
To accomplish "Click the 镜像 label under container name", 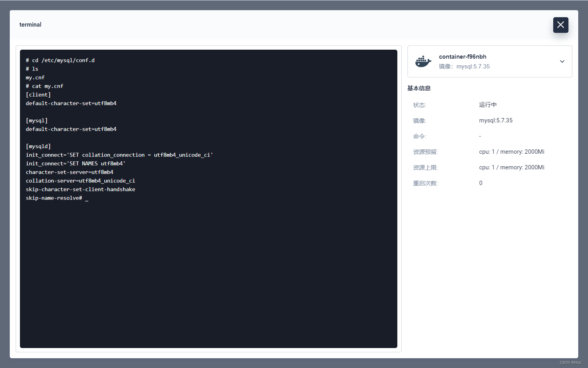I will click(x=445, y=66).
